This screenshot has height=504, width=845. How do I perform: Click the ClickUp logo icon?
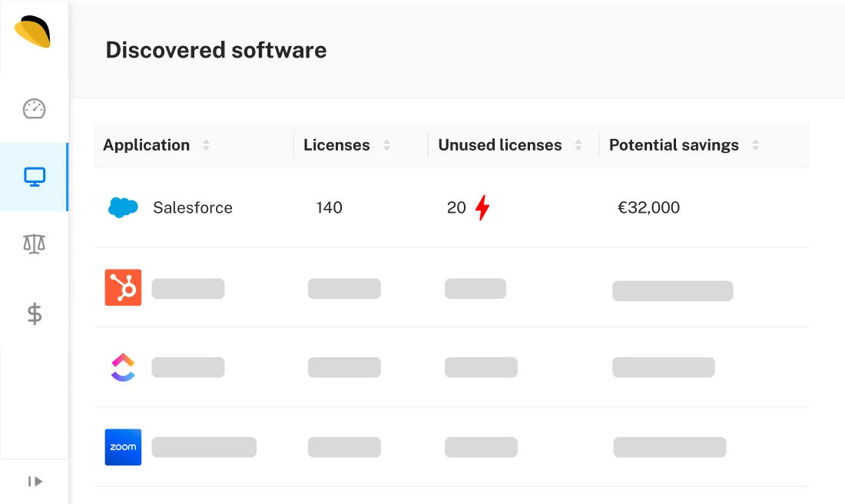(x=123, y=367)
